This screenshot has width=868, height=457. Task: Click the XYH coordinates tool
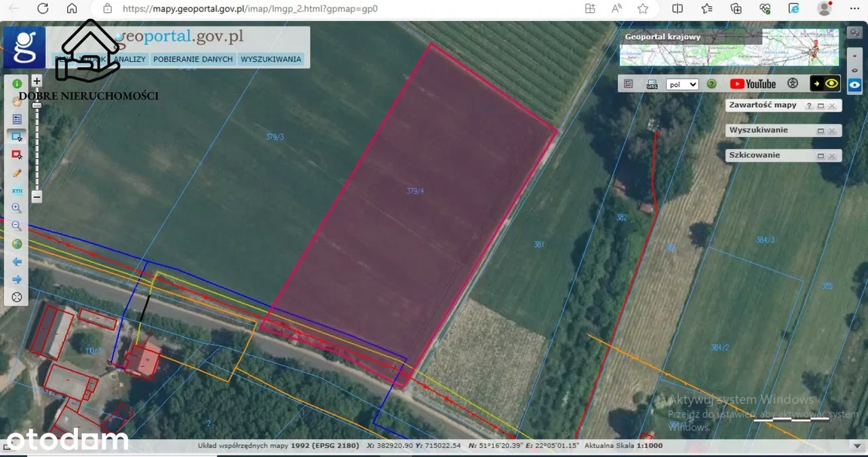tap(17, 191)
